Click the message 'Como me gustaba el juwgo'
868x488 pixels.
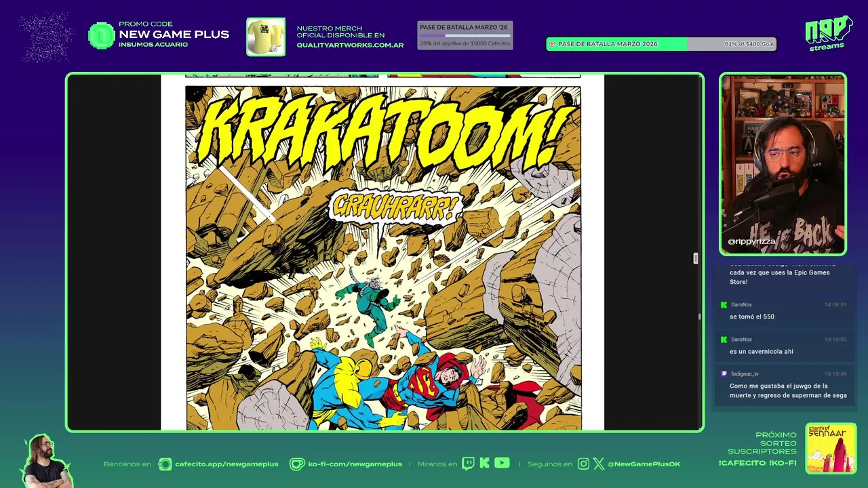(x=788, y=390)
